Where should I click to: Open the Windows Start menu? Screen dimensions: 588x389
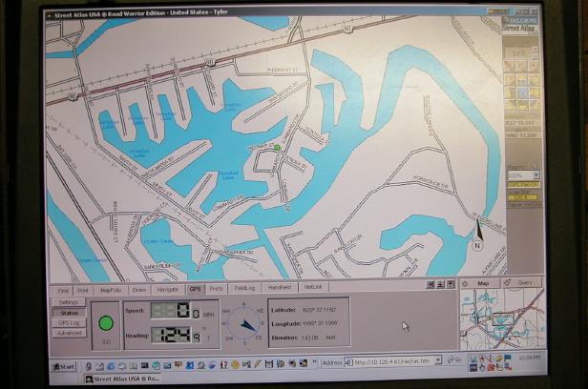pos(64,367)
